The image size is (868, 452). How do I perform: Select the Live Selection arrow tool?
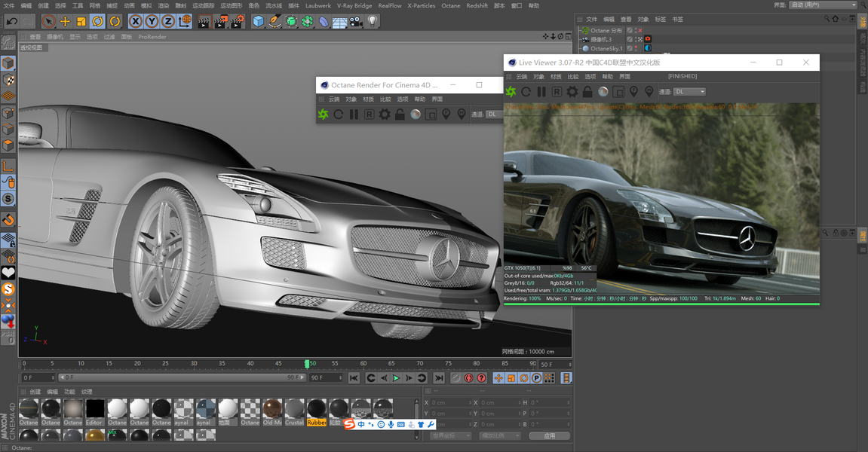point(49,22)
